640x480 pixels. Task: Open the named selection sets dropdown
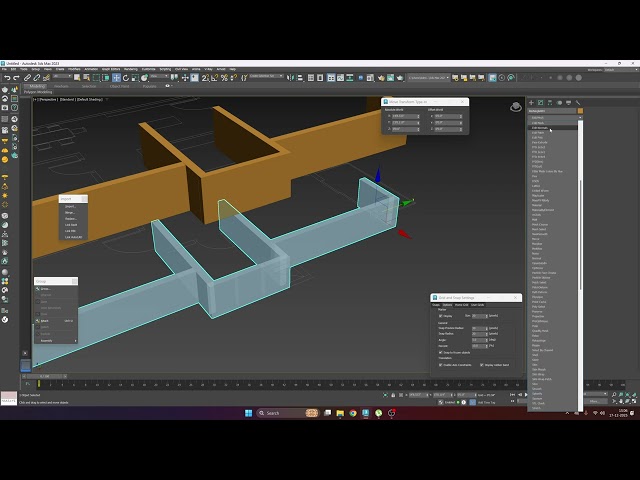click(x=267, y=76)
